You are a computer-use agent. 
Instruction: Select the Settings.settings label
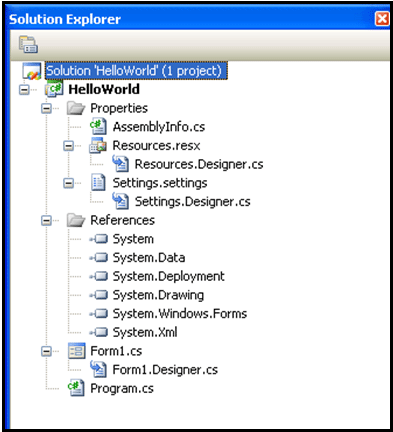point(160,183)
